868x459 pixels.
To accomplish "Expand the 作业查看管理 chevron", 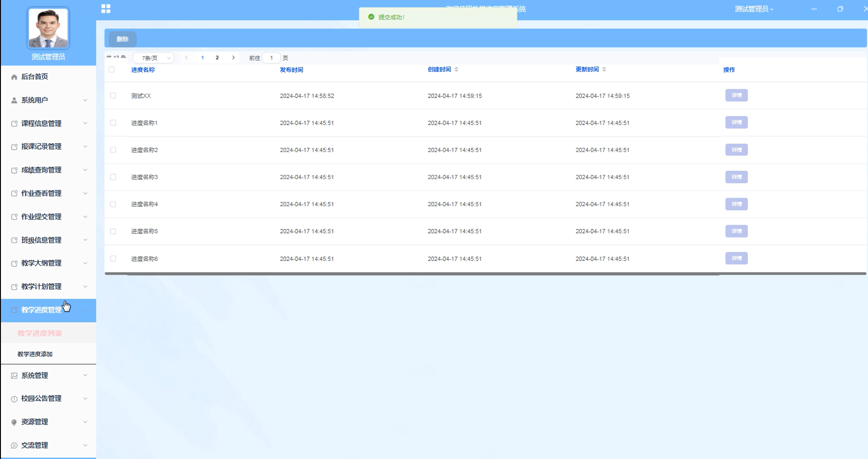I will 85,193.
